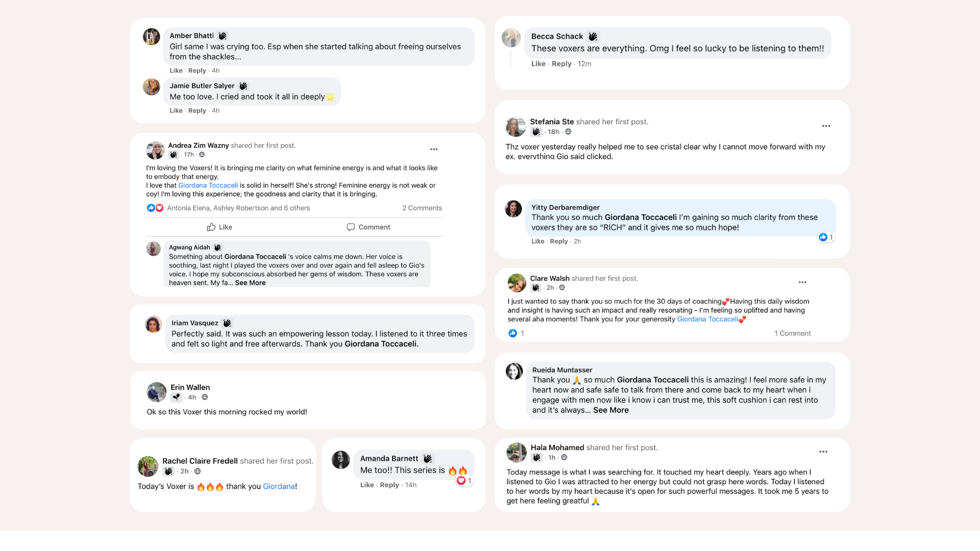Click heart reaction icon on Amanda Barnett's comment
This screenshot has width=980, height=551.
(x=461, y=481)
